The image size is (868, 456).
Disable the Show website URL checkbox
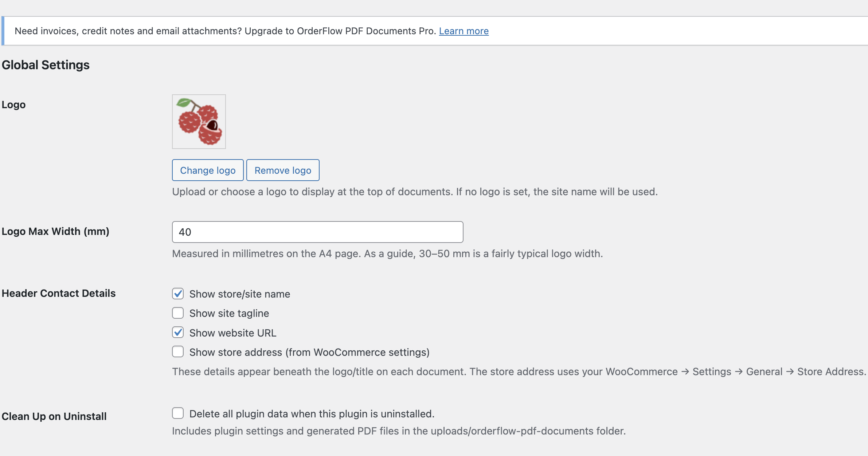pyautogui.click(x=178, y=333)
